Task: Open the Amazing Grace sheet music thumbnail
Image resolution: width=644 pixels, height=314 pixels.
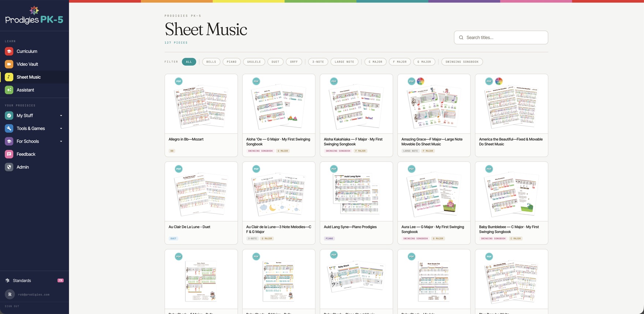Action: tap(434, 104)
